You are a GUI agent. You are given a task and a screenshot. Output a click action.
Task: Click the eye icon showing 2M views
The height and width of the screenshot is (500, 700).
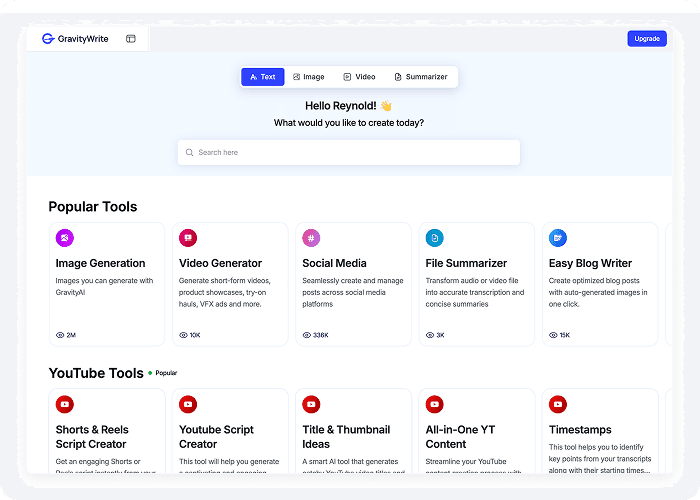click(60, 335)
